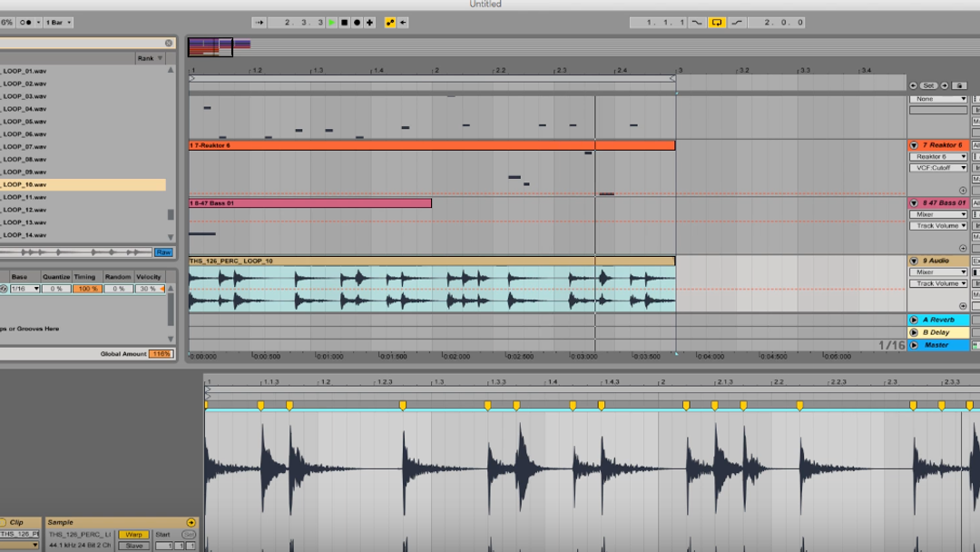The image size is (980, 552).
Task: Enable the Automation Arm button
Action: [390, 23]
